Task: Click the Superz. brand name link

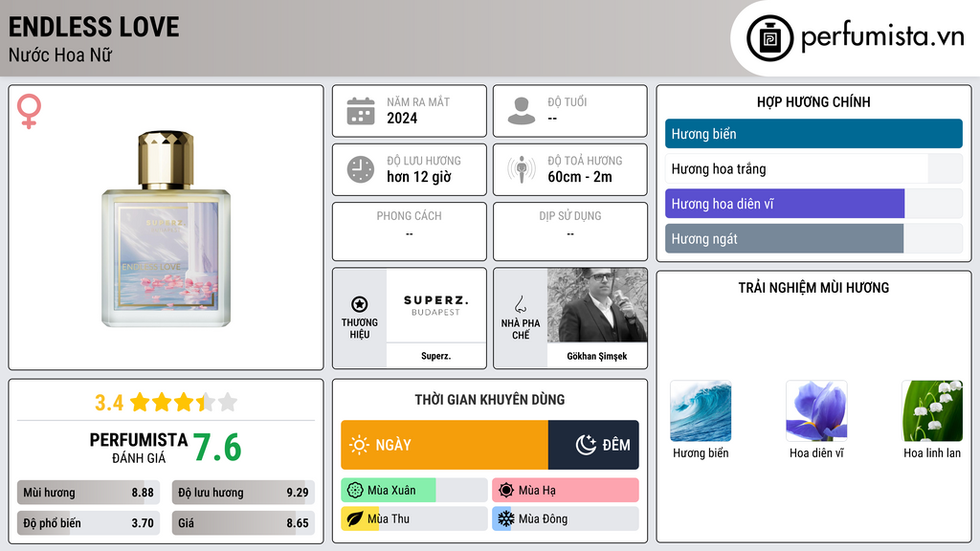Action: click(x=435, y=356)
